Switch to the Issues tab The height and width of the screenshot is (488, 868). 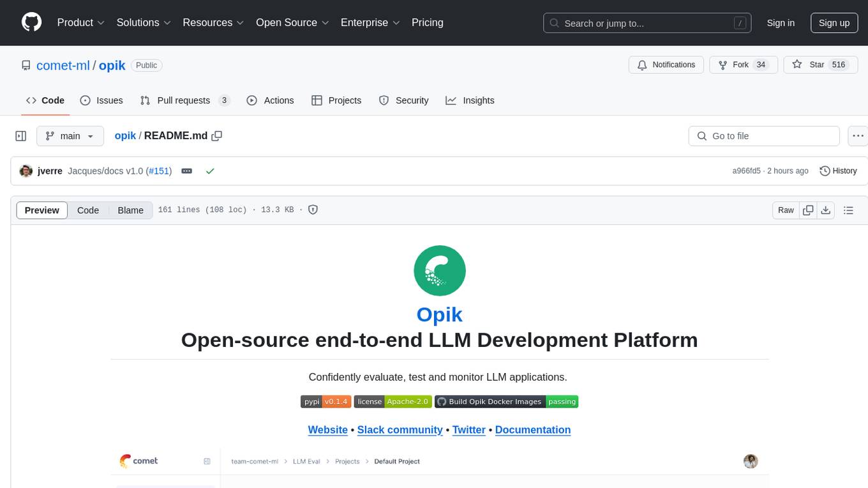(x=101, y=100)
